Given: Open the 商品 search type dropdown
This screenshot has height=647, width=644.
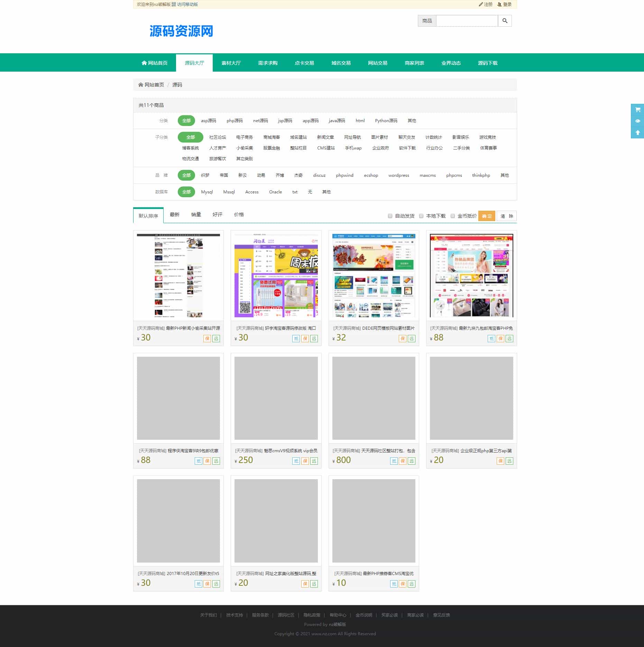Looking at the screenshot, I should (427, 21).
